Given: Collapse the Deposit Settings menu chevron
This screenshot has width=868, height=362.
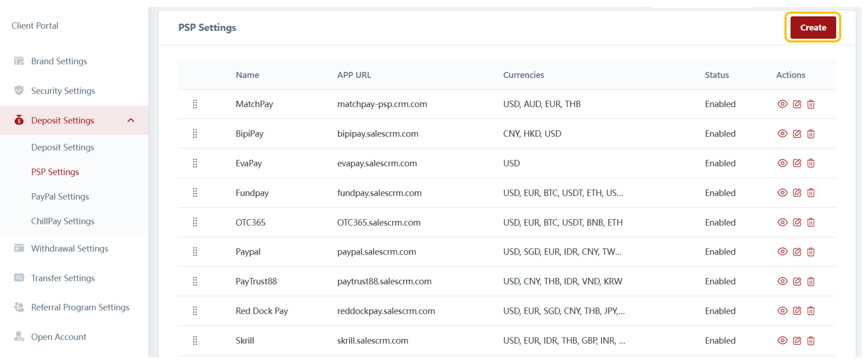Looking at the screenshot, I should point(131,121).
